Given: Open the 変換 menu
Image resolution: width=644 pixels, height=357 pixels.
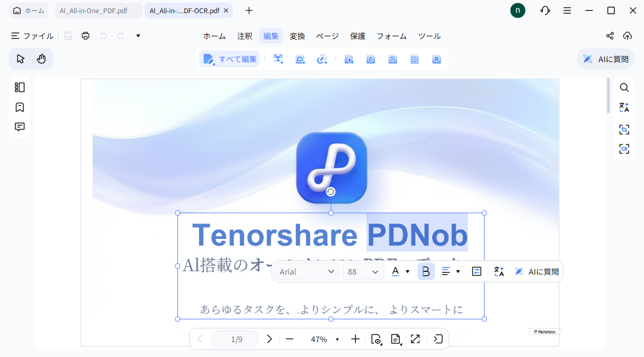Looking at the screenshot, I should pos(297,36).
